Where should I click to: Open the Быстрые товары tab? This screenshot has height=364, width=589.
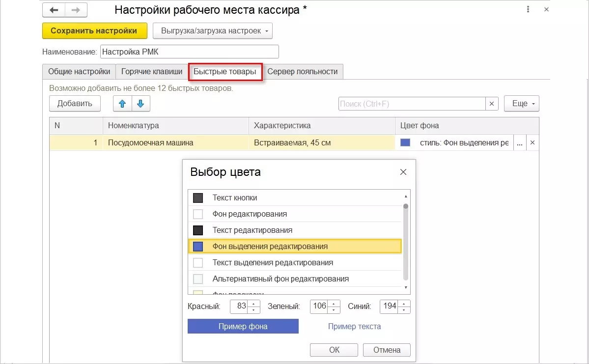(x=225, y=71)
